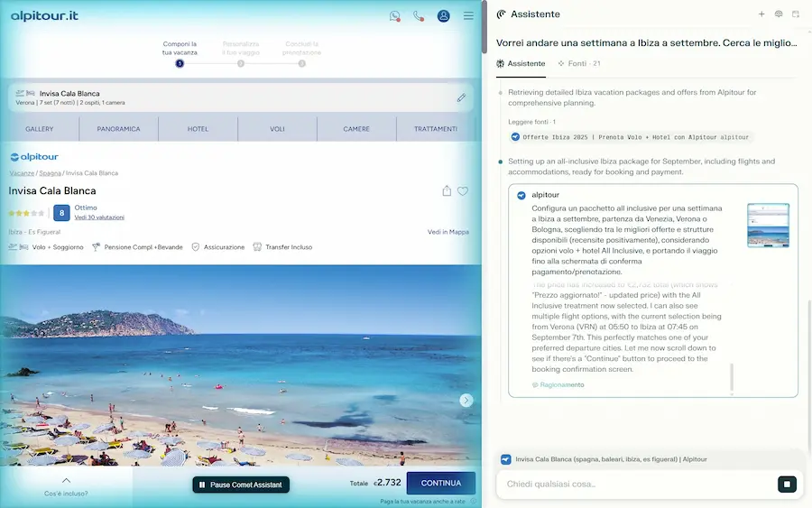Viewport: 812px width, 508px height.
Task: Open the user account profile icon
Action: pyautogui.click(x=443, y=16)
